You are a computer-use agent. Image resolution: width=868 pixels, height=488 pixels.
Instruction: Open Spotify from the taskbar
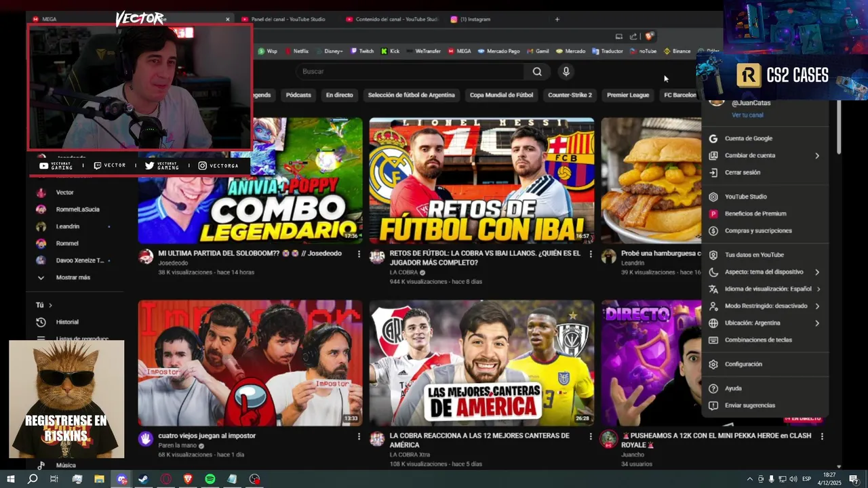click(x=210, y=479)
